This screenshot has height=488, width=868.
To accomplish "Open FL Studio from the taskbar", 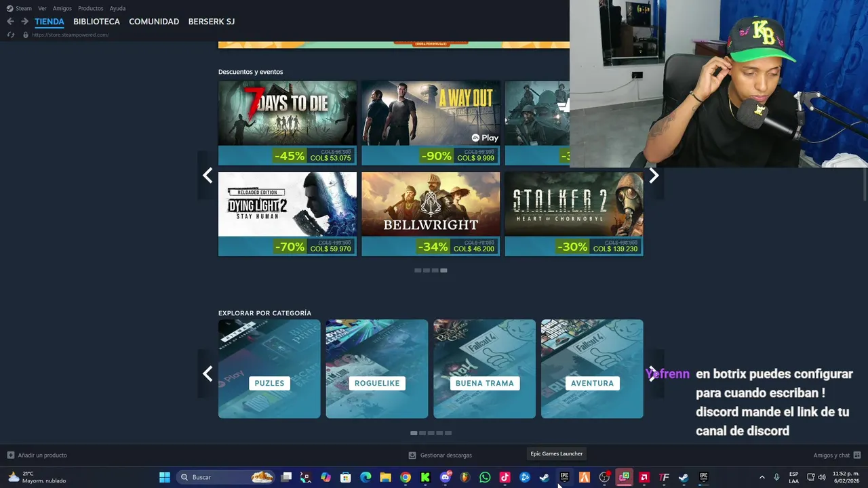I will [465, 477].
